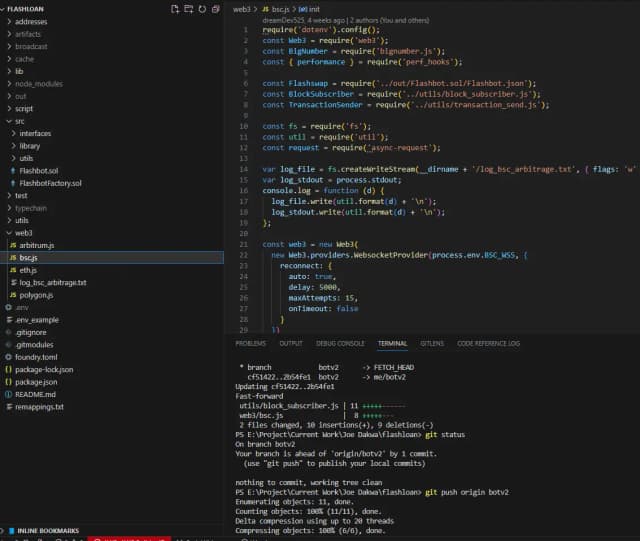Expand the Inline Bookmarks section
The width and height of the screenshot is (640, 541).
(47, 529)
